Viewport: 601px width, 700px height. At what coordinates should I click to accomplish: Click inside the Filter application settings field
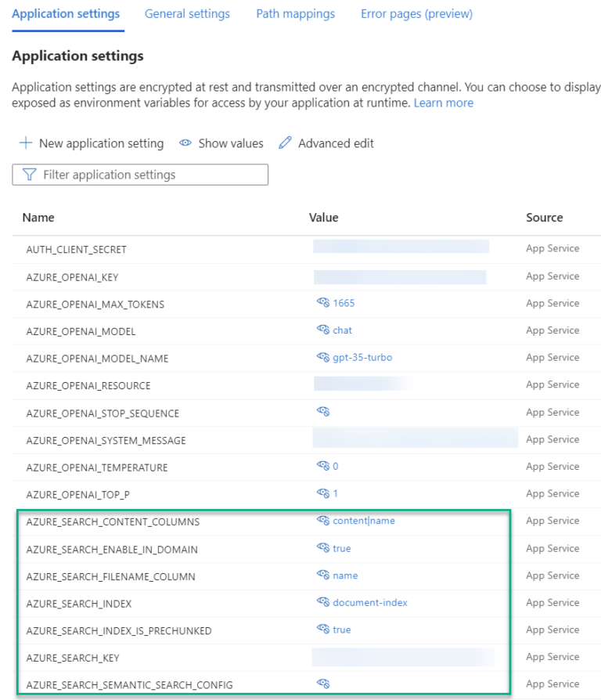tap(141, 174)
